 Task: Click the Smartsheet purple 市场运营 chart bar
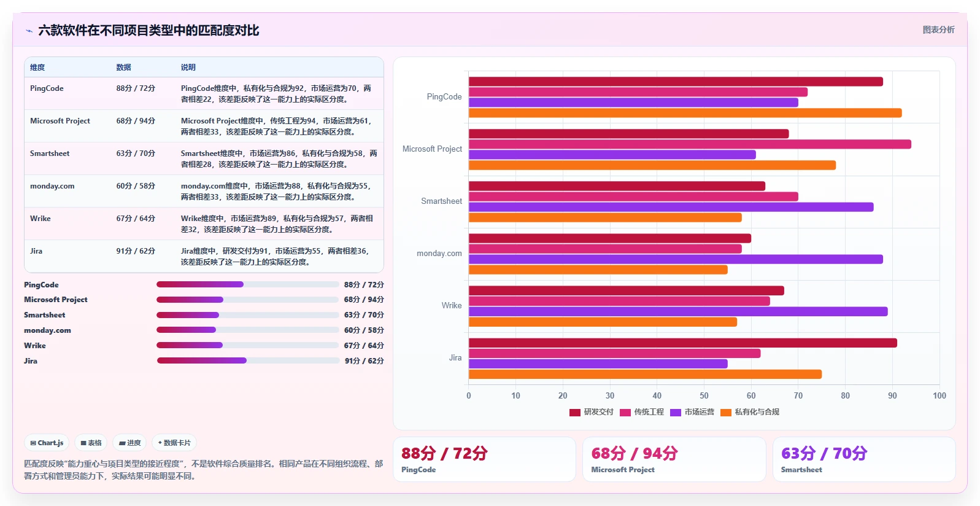tap(671, 207)
